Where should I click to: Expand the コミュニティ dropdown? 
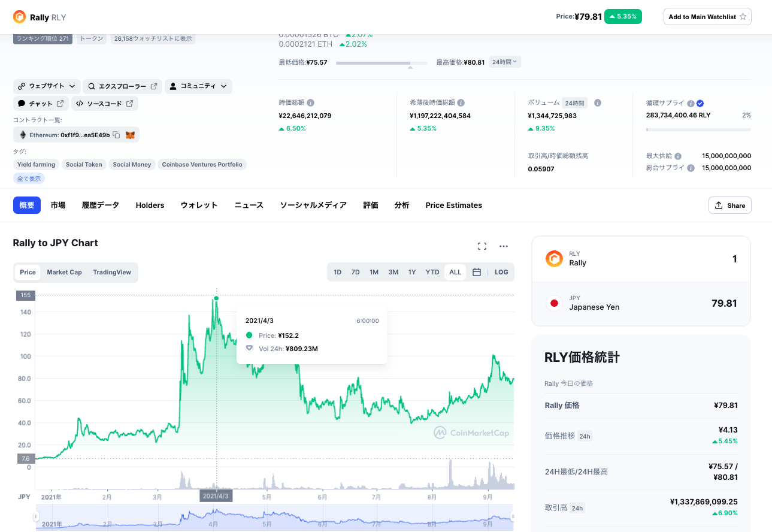[x=198, y=86]
